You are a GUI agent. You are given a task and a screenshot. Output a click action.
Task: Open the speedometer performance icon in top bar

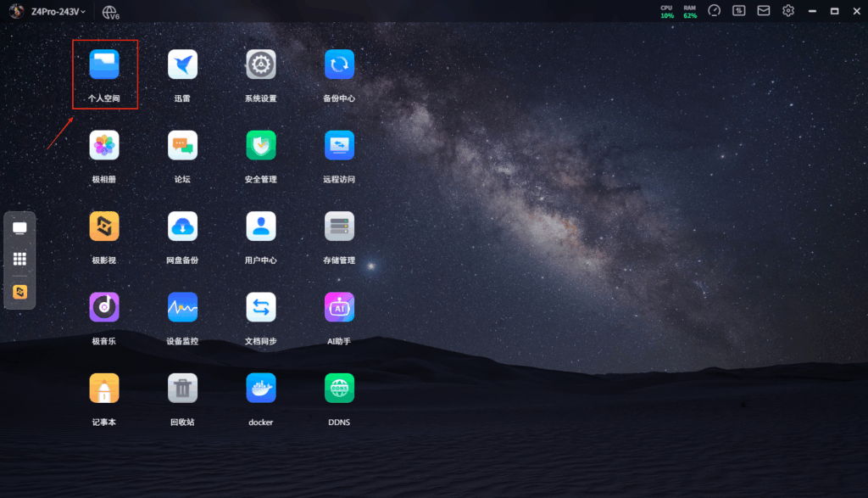coord(714,11)
